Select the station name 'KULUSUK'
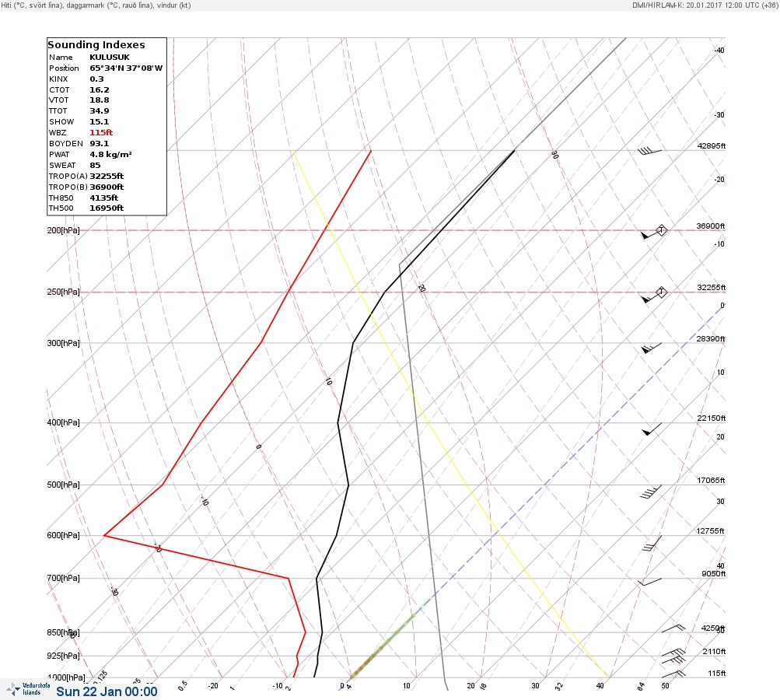 110,58
